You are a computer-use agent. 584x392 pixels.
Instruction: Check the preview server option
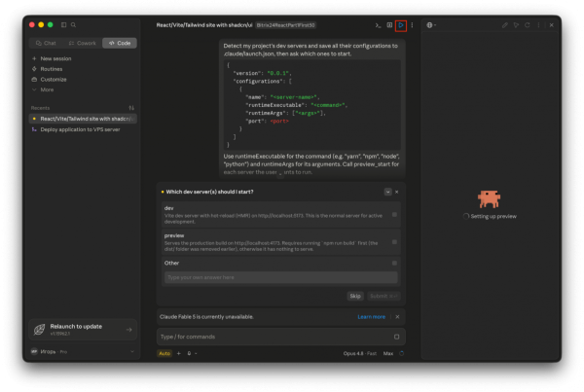pos(394,242)
